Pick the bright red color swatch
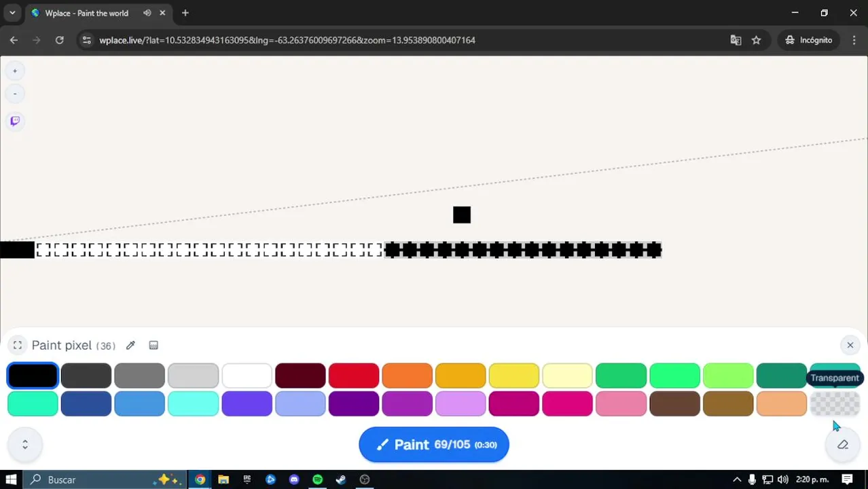 pyautogui.click(x=354, y=376)
